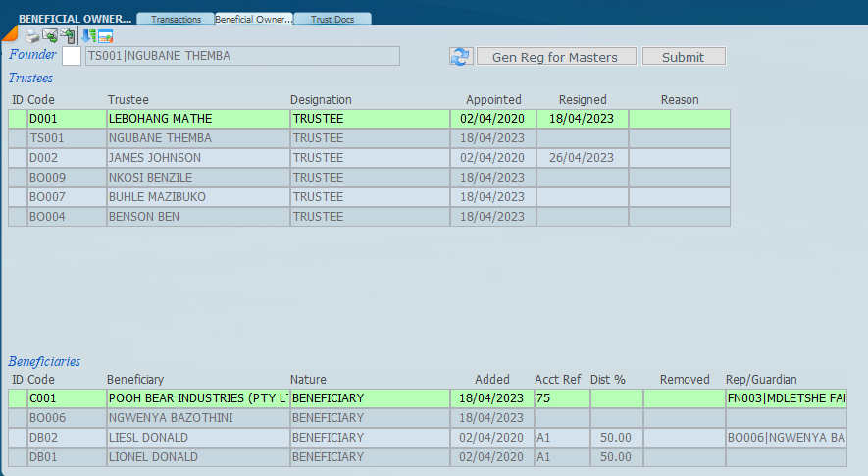Click Rep/Guardian cell for POOH BEAR INDUSTRIES

[x=785, y=398]
